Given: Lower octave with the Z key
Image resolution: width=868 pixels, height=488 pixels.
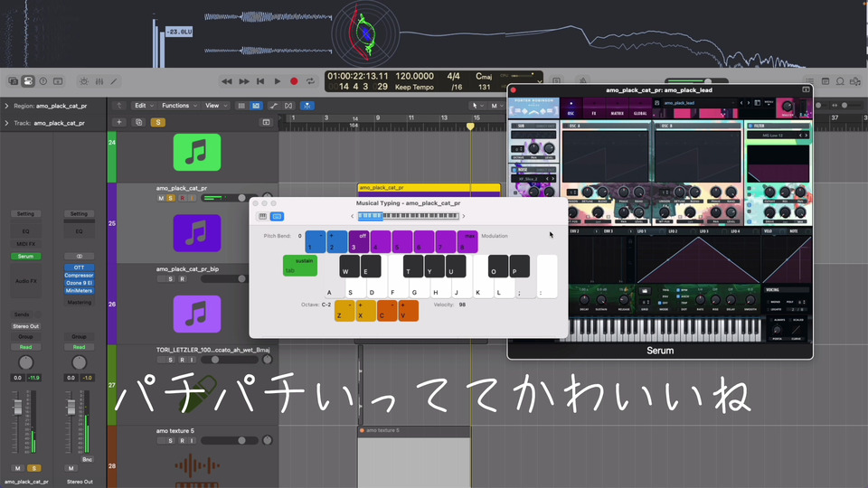Looking at the screenshot, I should coord(344,311).
